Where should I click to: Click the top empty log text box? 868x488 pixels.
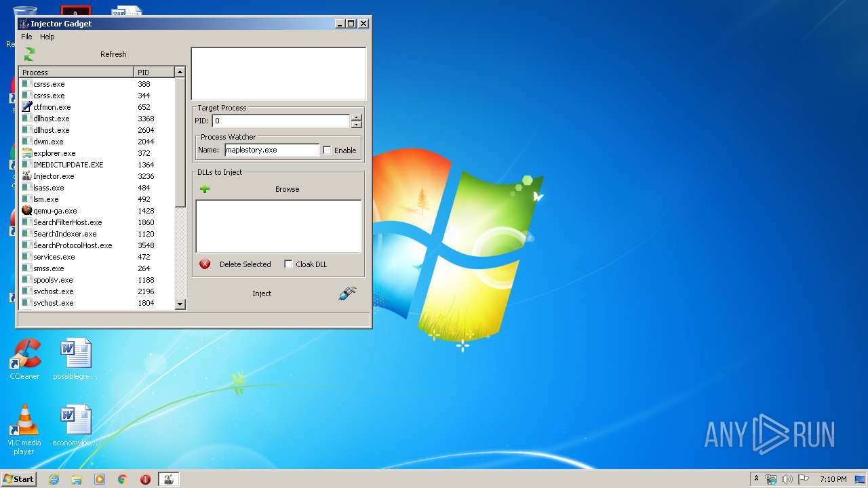coord(279,74)
